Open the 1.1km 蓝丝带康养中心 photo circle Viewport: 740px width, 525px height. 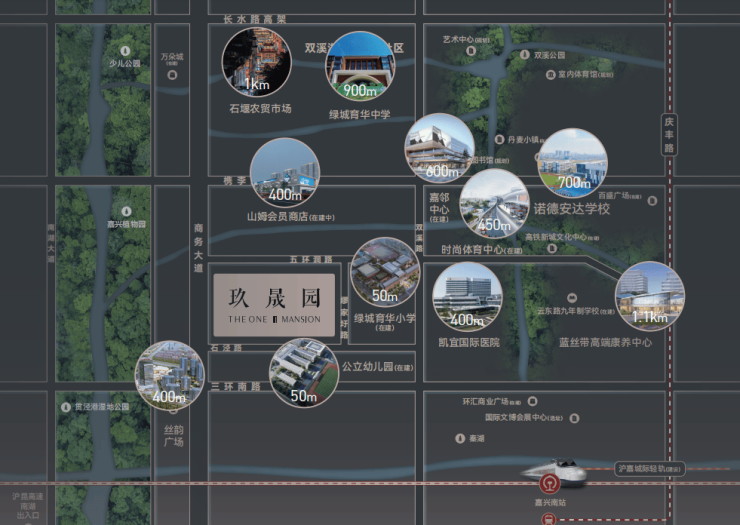650,296
